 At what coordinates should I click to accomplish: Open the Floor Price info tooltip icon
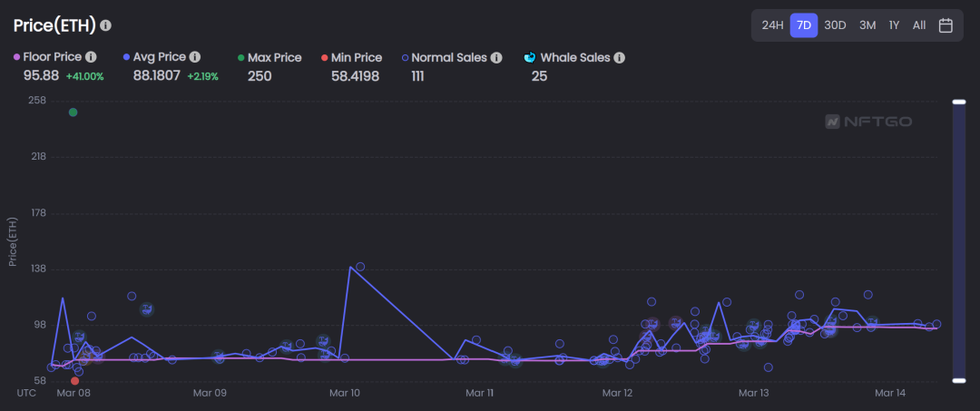point(91,57)
